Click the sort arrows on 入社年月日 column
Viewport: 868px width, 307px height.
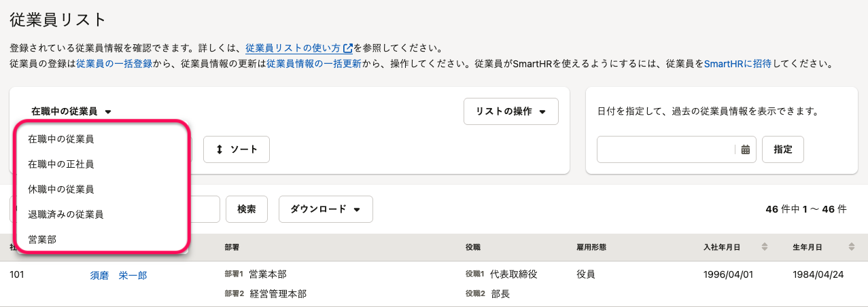765,247
